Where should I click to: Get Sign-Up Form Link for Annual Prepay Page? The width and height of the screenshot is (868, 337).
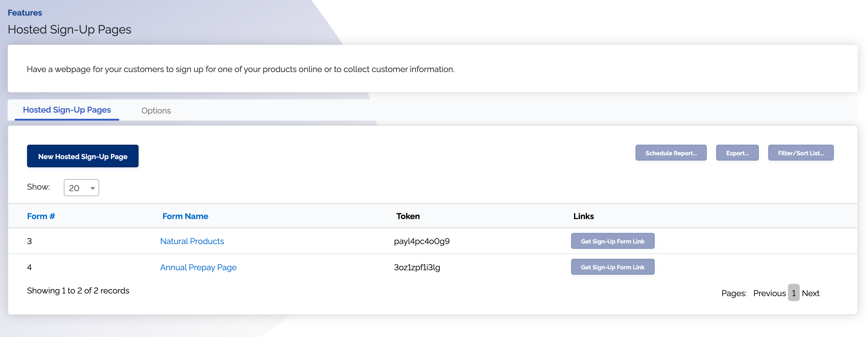(x=613, y=267)
